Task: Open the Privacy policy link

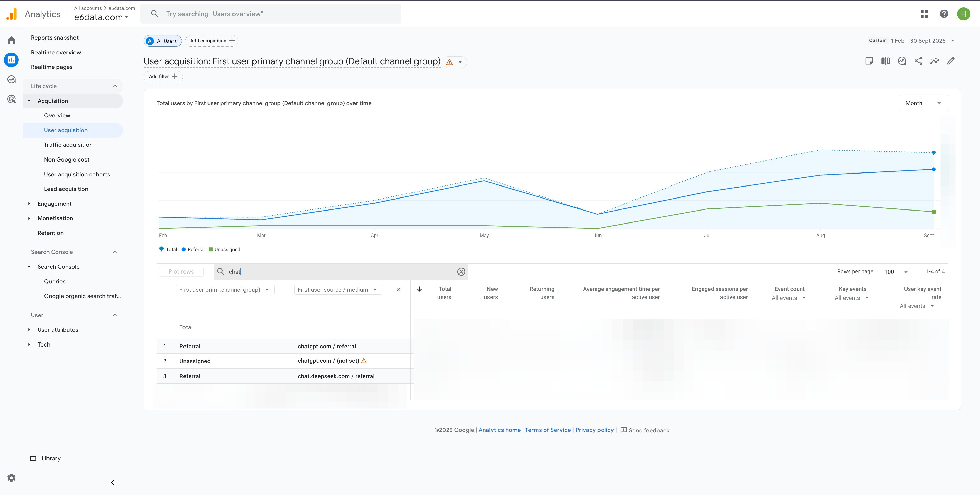Action: pyautogui.click(x=594, y=430)
